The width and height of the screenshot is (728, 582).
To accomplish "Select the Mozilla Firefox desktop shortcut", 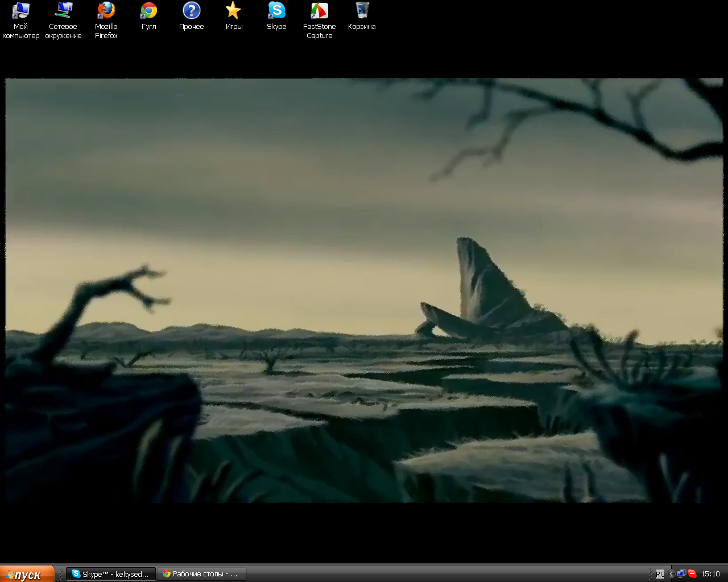I will pos(106,20).
